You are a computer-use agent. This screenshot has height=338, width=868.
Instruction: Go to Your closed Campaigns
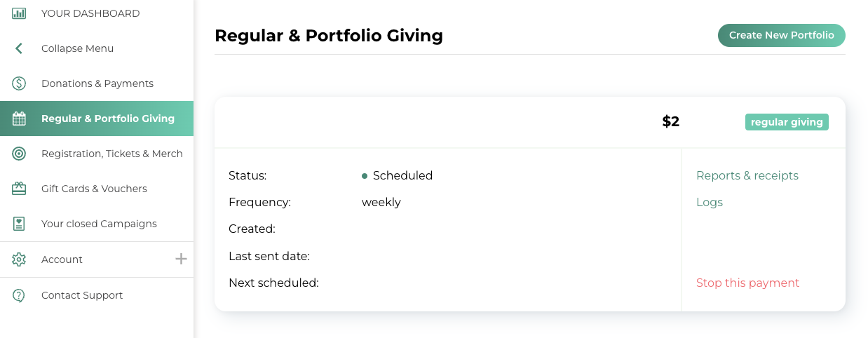pos(99,224)
